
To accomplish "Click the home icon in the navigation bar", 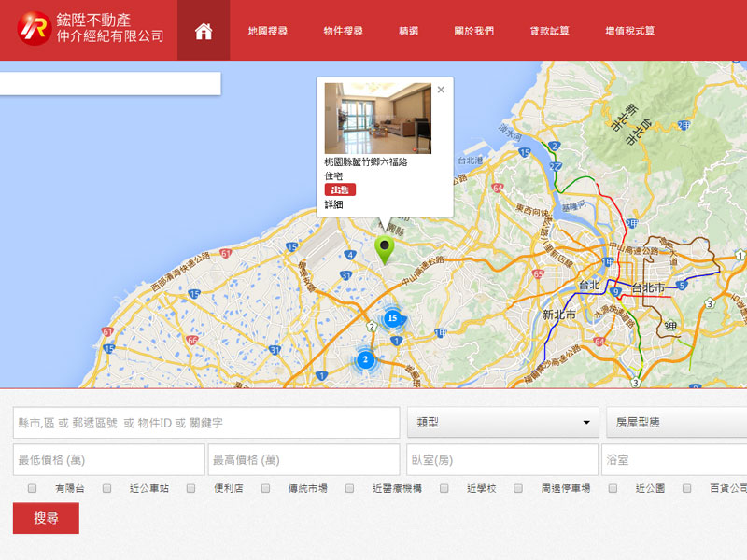I will [x=204, y=31].
